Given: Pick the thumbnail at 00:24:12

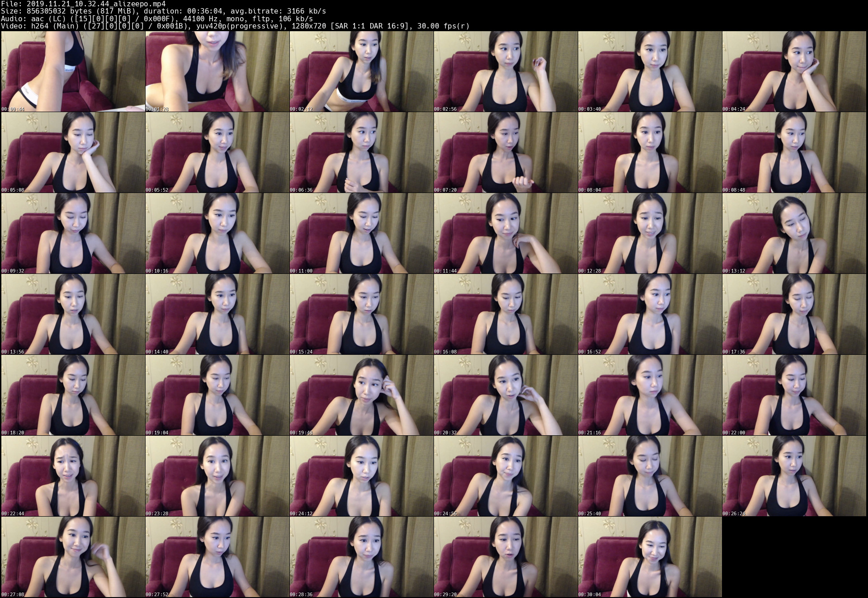Looking at the screenshot, I should [x=361, y=476].
